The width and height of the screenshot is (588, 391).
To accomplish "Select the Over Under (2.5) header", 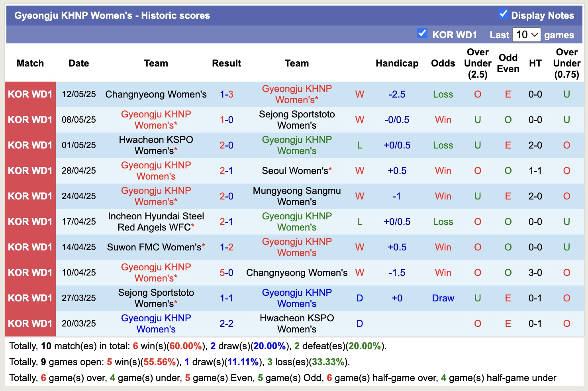I will click(477, 63).
